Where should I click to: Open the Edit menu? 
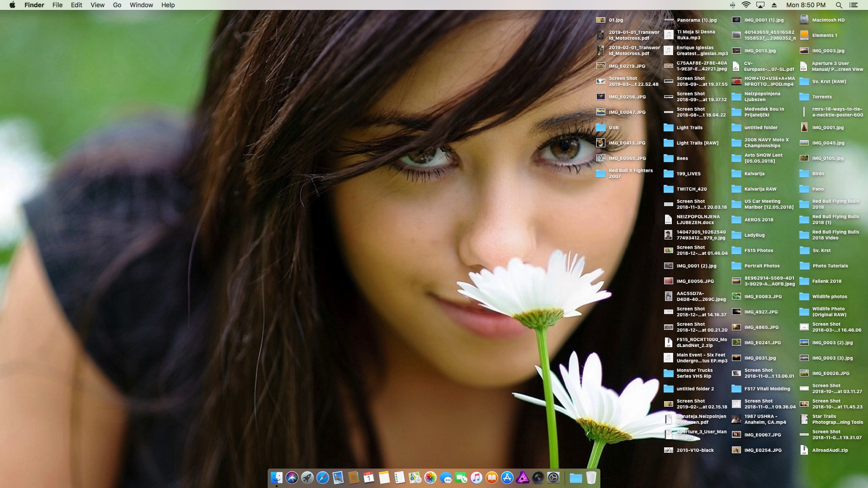(76, 5)
